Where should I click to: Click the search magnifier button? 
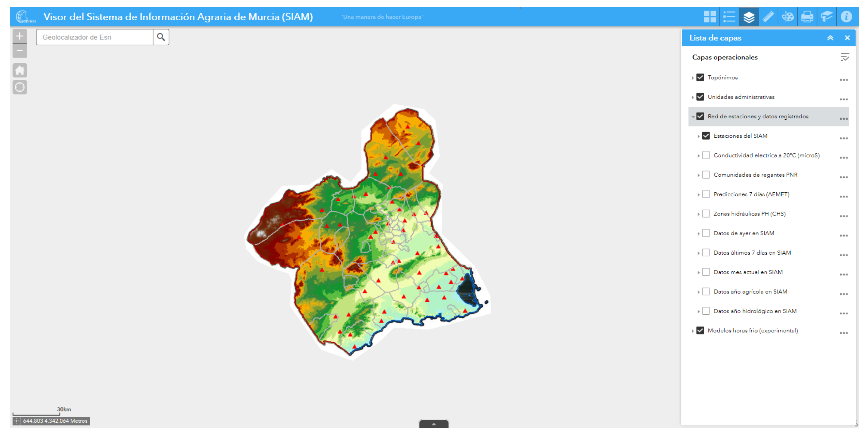[x=161, y=37]
